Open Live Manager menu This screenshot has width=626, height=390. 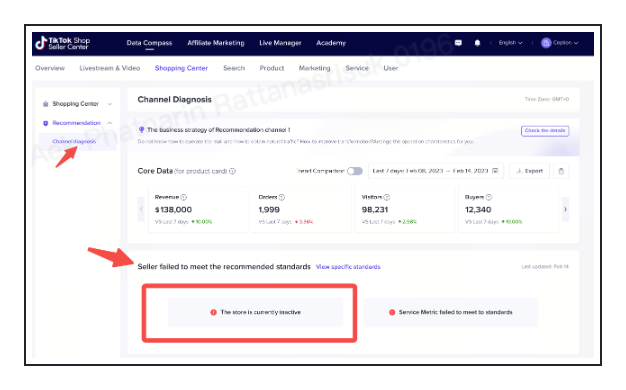tap(280, 43)
